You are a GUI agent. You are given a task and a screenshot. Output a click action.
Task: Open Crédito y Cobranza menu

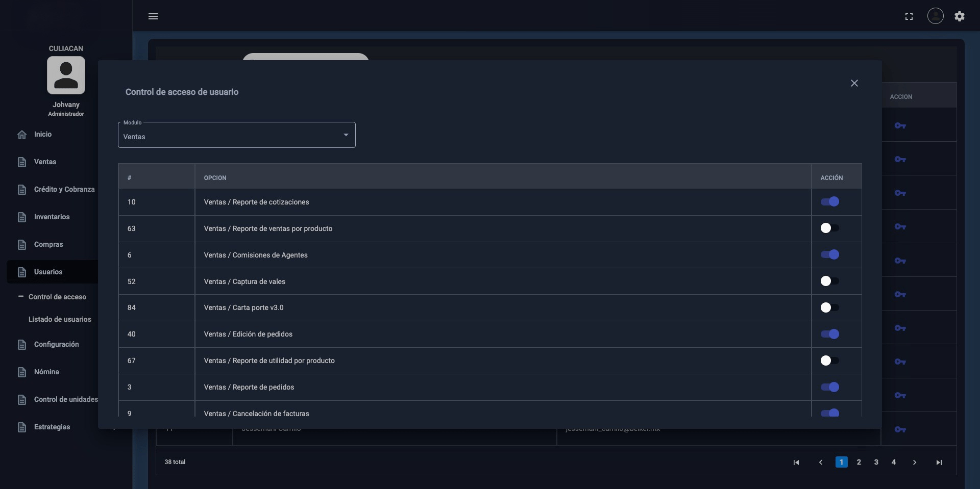pyautogui.click(x=64, y=190)
